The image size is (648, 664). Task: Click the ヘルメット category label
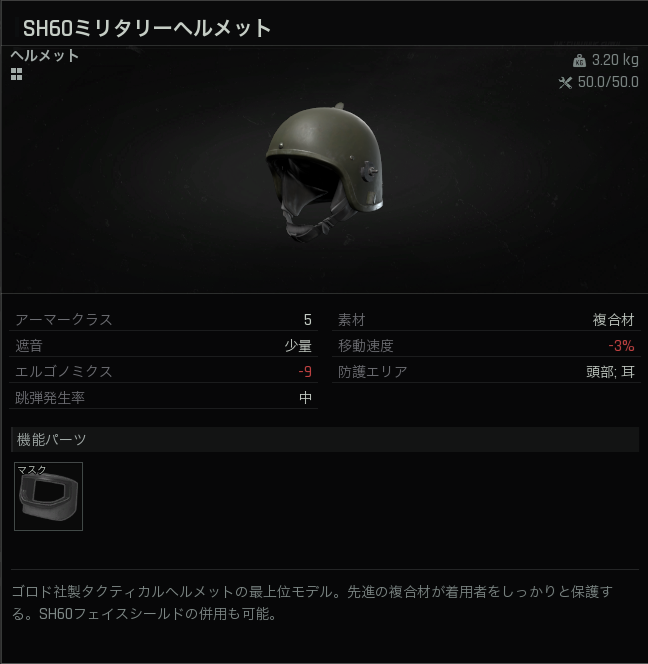pyautogui.click(x=45, y=55)
